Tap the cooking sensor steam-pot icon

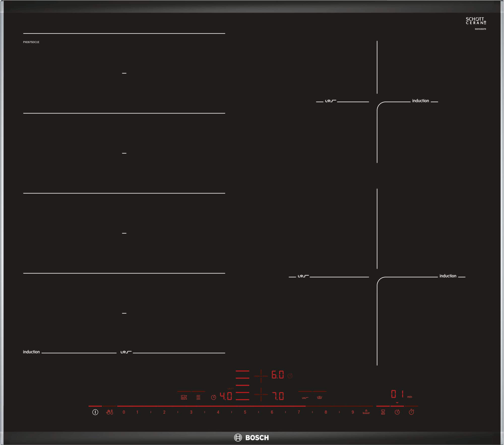320,398
